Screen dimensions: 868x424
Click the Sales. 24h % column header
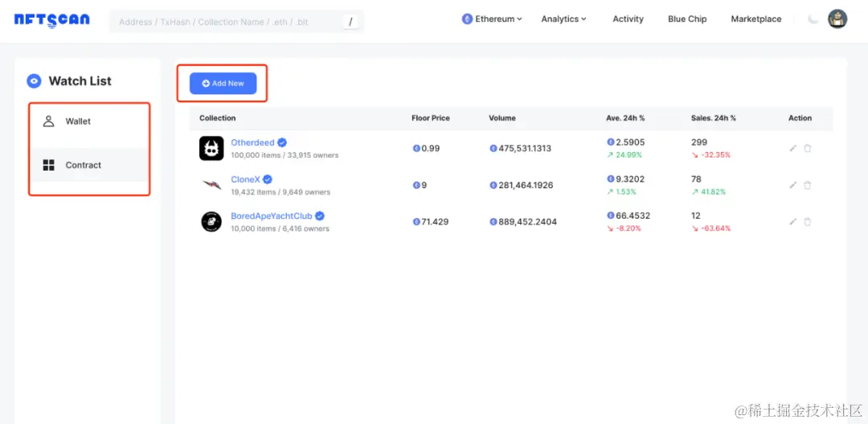(714, 118)
